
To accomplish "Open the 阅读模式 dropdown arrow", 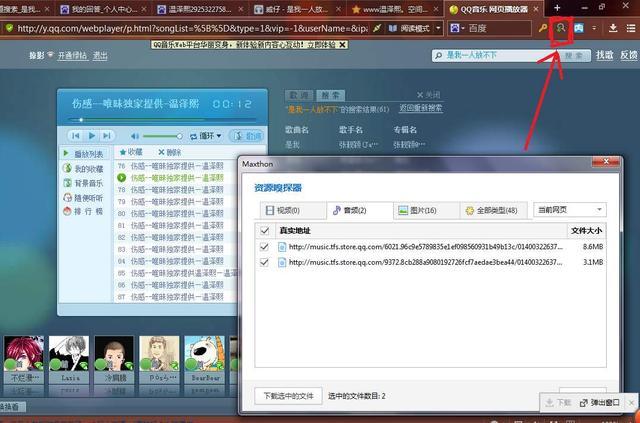I will (x=438, y=28).
